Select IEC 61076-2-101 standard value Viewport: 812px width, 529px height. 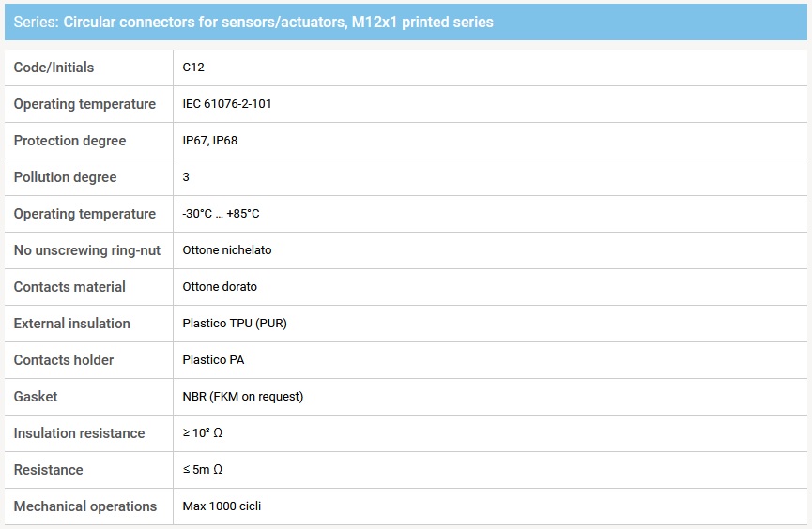tap(227, 104)
